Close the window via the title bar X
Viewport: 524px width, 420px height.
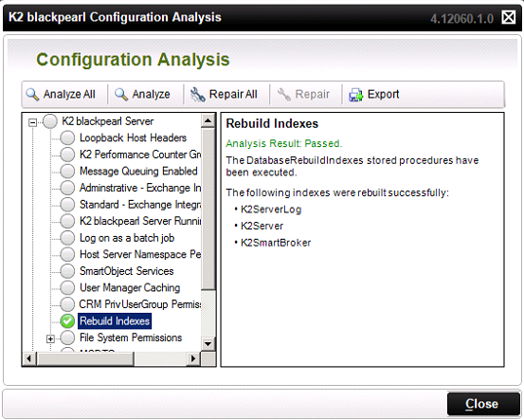pyautogui.click(x=508, y=17)
